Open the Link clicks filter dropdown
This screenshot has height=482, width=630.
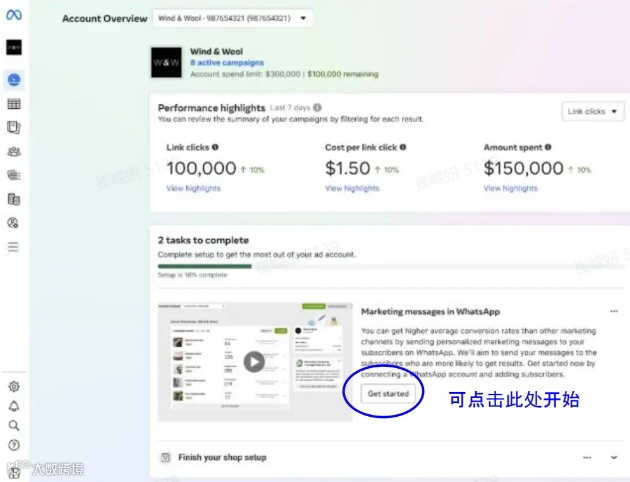point(593,111)
